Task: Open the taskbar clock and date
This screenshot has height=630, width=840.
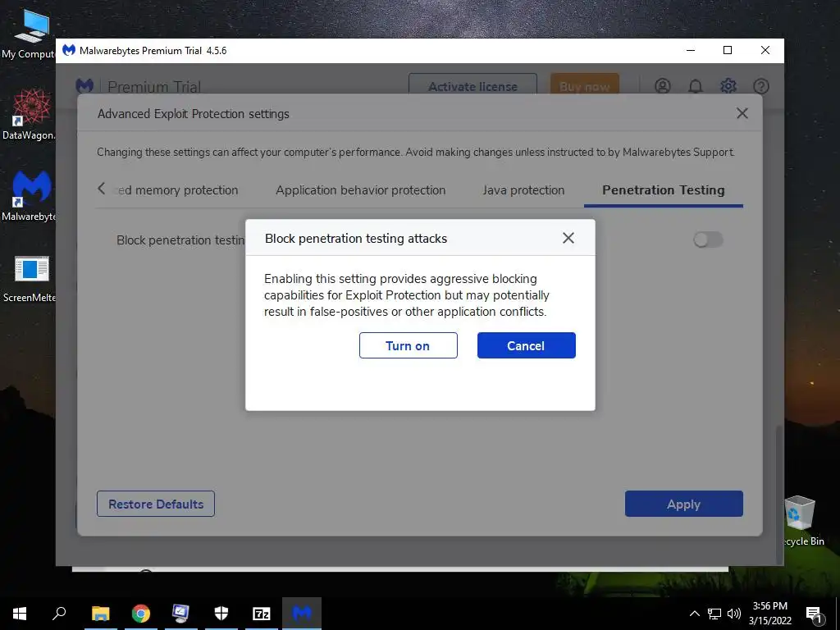Action: coord(769,614)
